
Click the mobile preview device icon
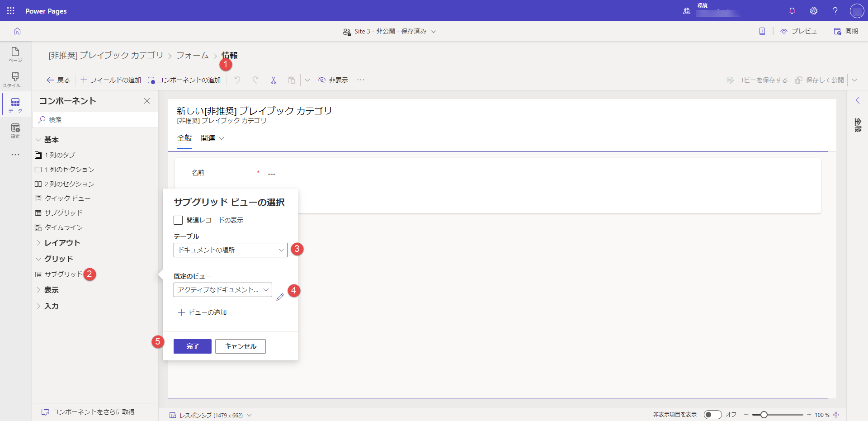(x=762, y=31)
